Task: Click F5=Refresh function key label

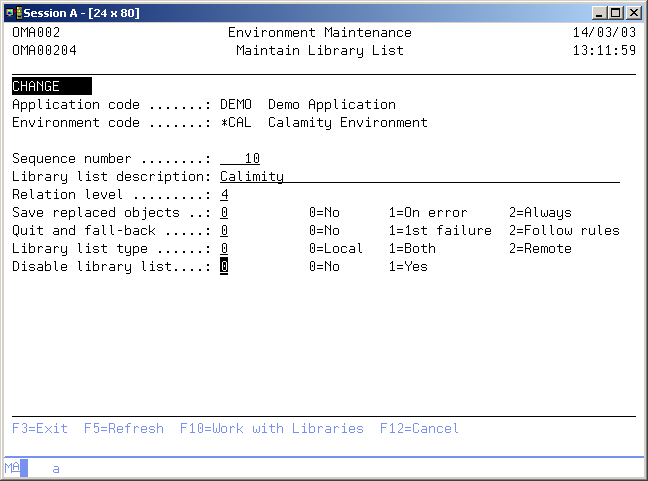Action: click(124, 428)
